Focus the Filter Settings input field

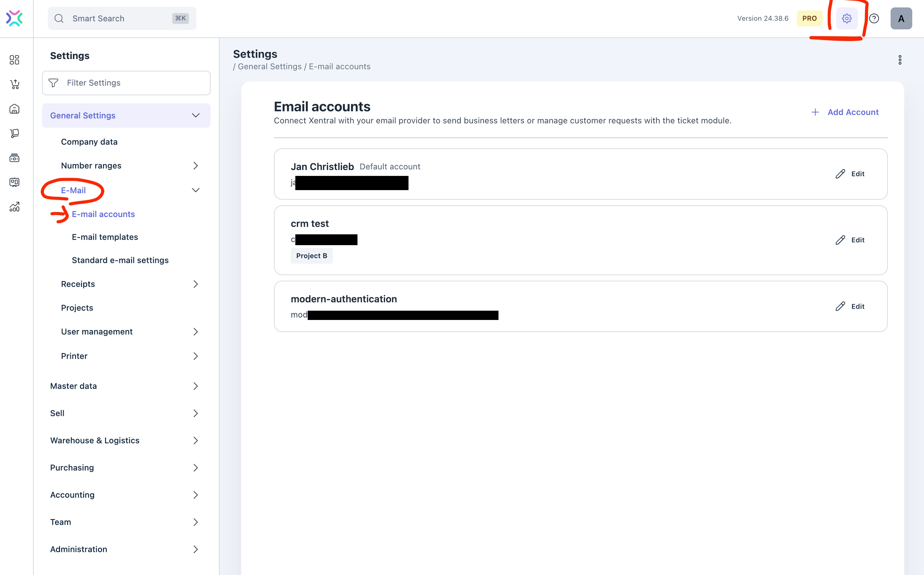pyautogui.click(x=126, y=83)
